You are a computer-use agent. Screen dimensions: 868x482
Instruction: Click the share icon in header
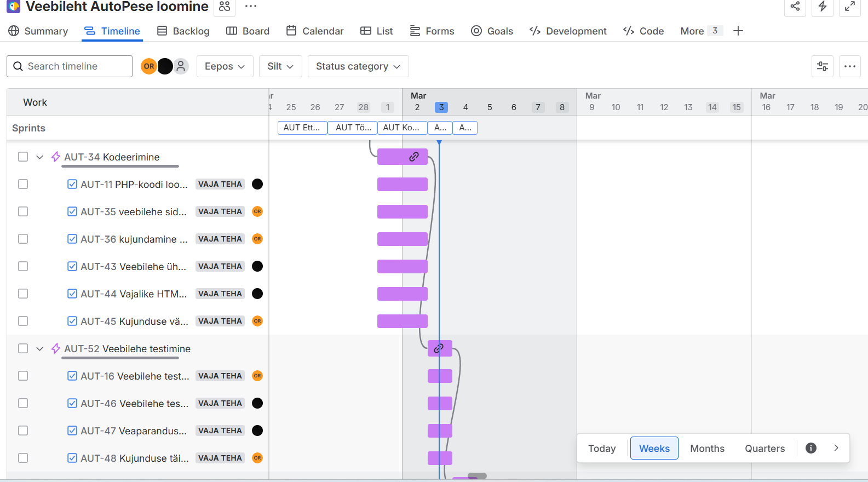tap(795, 7)
